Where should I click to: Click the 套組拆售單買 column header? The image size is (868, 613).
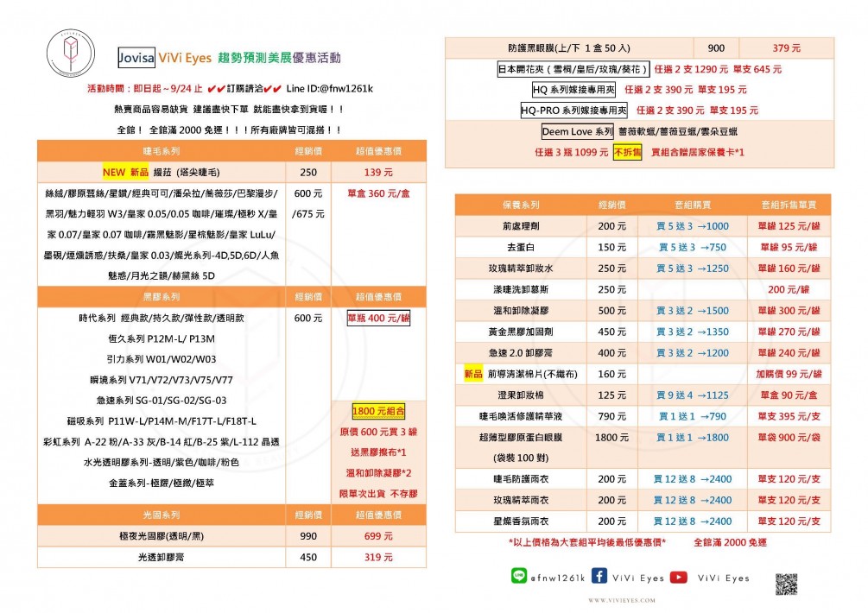click(789, 205)
